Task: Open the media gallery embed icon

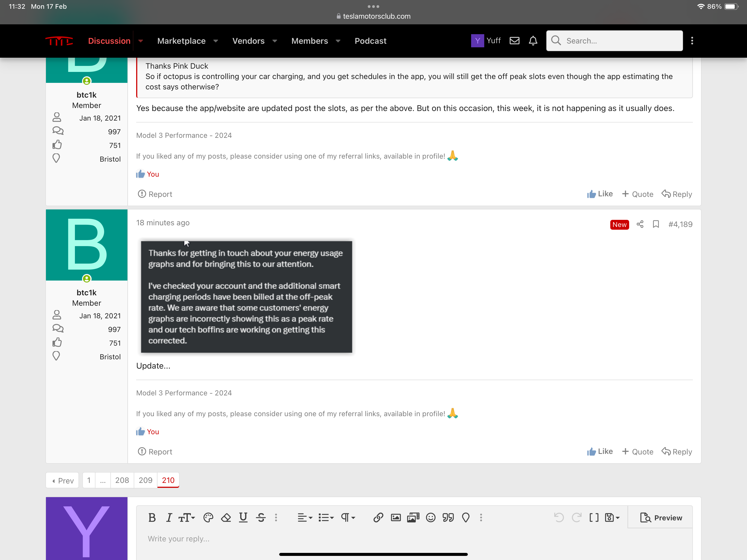Action: pyautogui.click(x=413, y=517)
